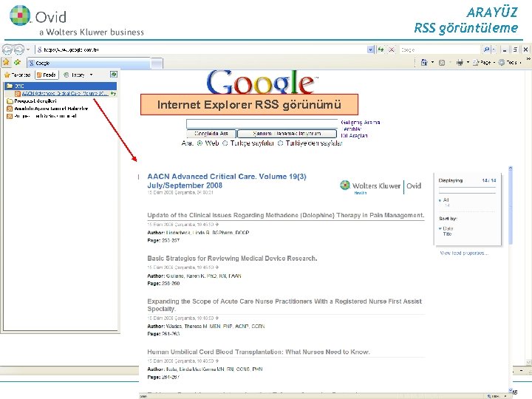532x399 pixels.
Task: Click the toolbar overflow chevron
Action: tap(528, 59)
